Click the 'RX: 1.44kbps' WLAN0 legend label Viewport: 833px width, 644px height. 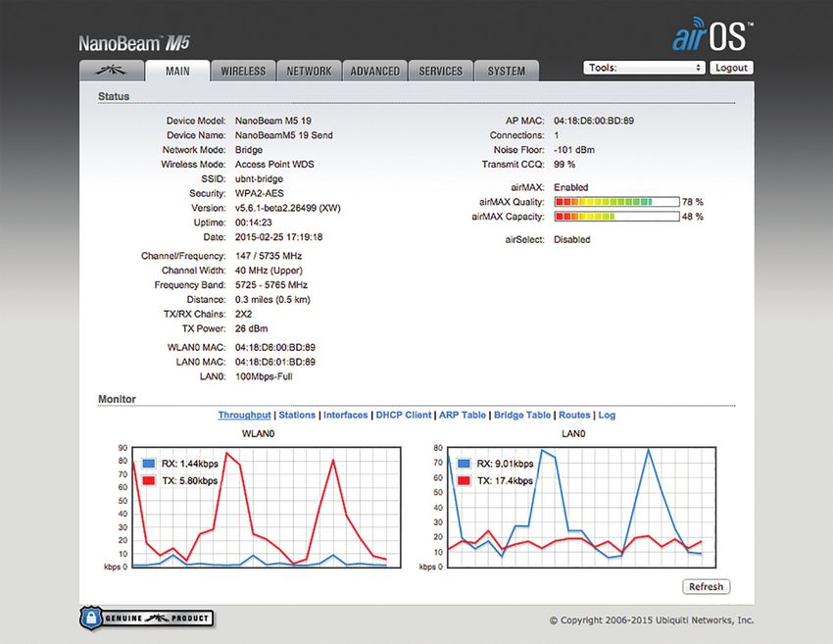point(190,464)
